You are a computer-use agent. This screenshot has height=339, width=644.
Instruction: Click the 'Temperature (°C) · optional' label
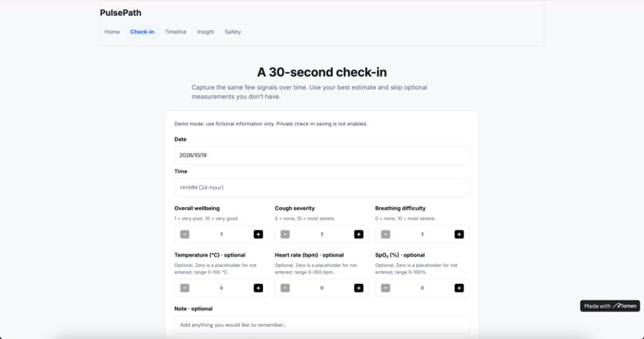click(x=210, y=255)
